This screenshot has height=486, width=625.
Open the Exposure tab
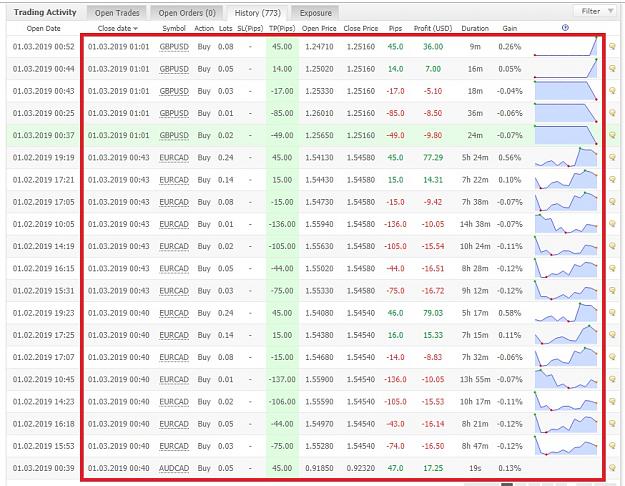coord(315,13)
